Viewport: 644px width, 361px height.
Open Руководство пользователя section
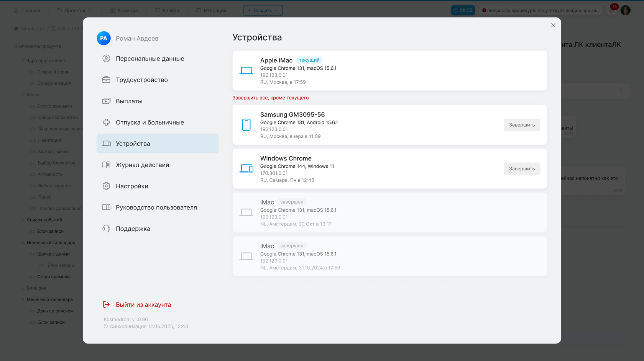point(158,207)
